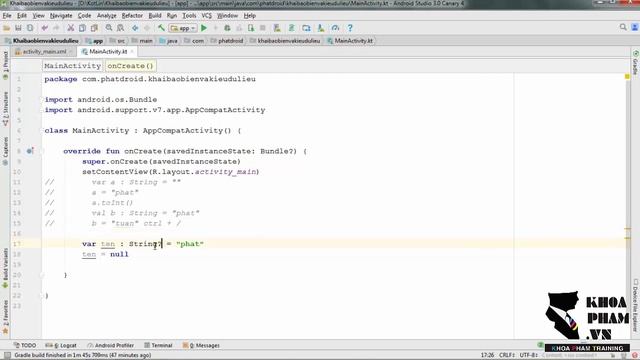Click the Copy toolbar icon
This screenshot has height=360, width=640.
click(82, 28)
